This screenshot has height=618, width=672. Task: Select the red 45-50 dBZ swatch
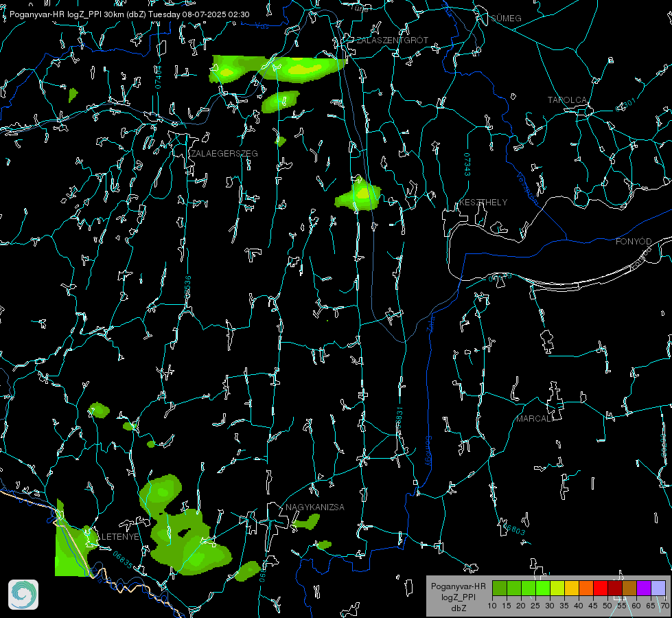[601, 588]
